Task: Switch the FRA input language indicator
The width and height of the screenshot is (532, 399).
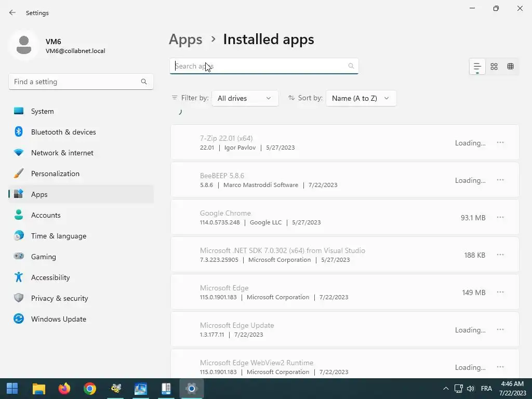Action: click(486, 389)
